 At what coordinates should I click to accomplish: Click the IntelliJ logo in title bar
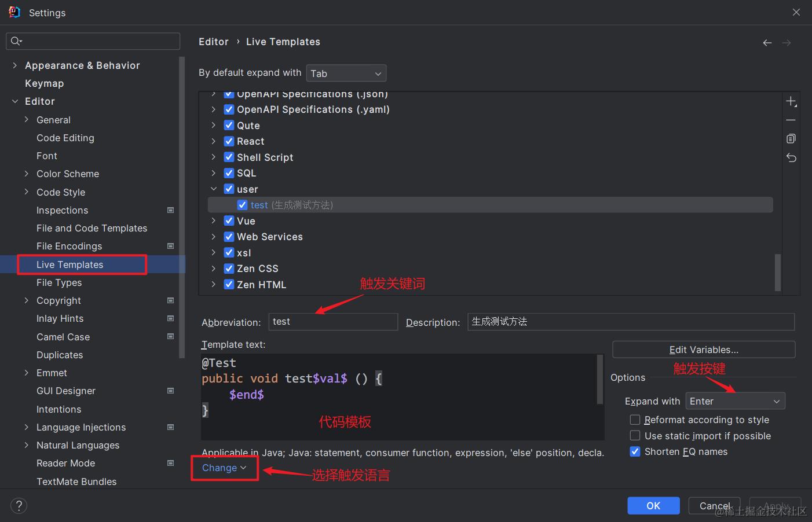[x=14, y=12]
